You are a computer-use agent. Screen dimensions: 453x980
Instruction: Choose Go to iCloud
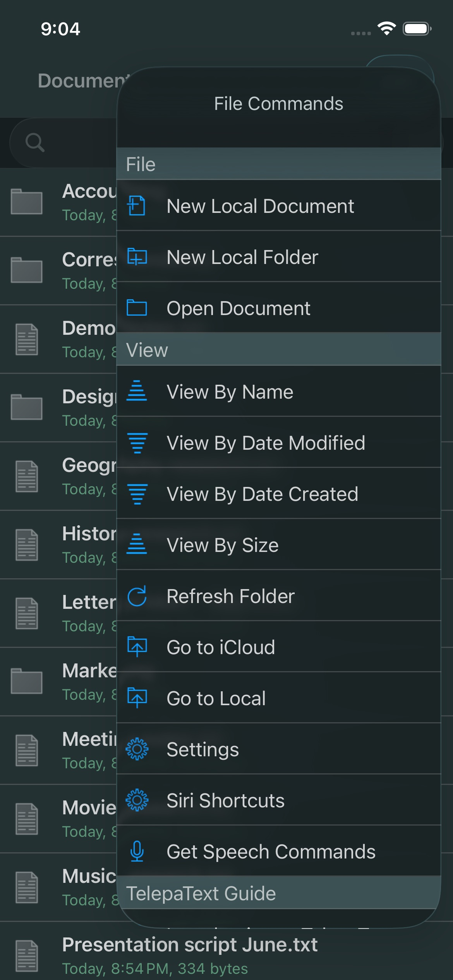coord(279,647)
